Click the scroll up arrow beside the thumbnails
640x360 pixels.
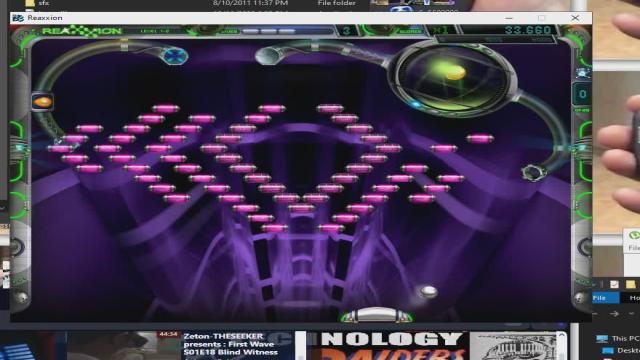(562, 335)
